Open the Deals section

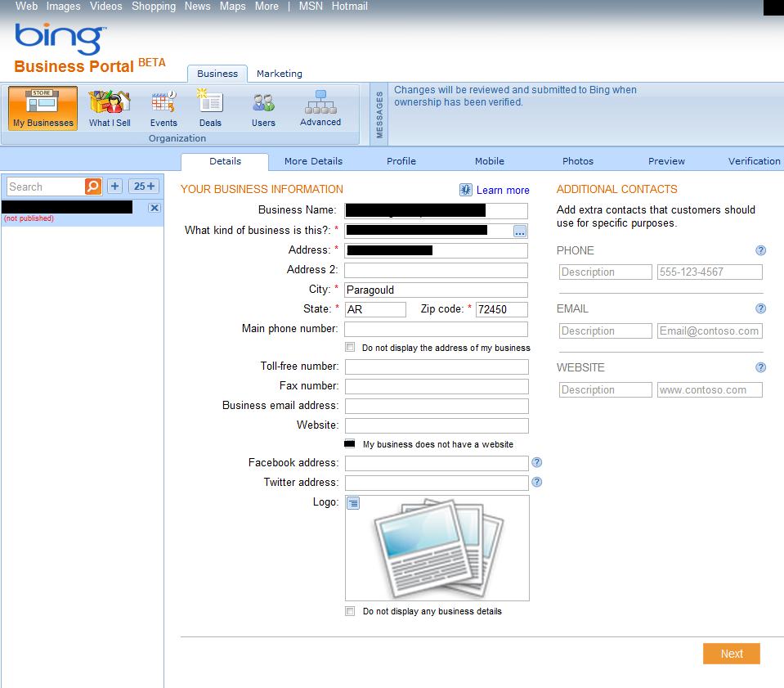coord(210,108)
